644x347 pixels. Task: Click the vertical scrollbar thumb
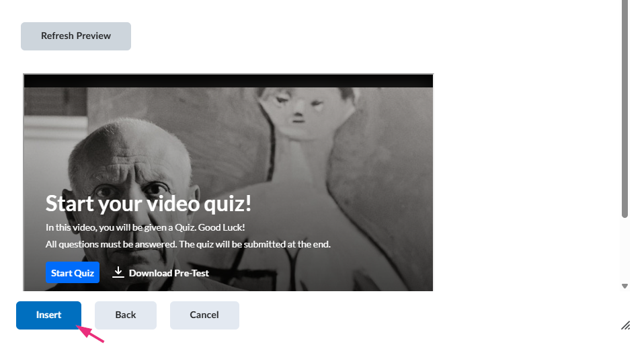click(x=625, y=108)
